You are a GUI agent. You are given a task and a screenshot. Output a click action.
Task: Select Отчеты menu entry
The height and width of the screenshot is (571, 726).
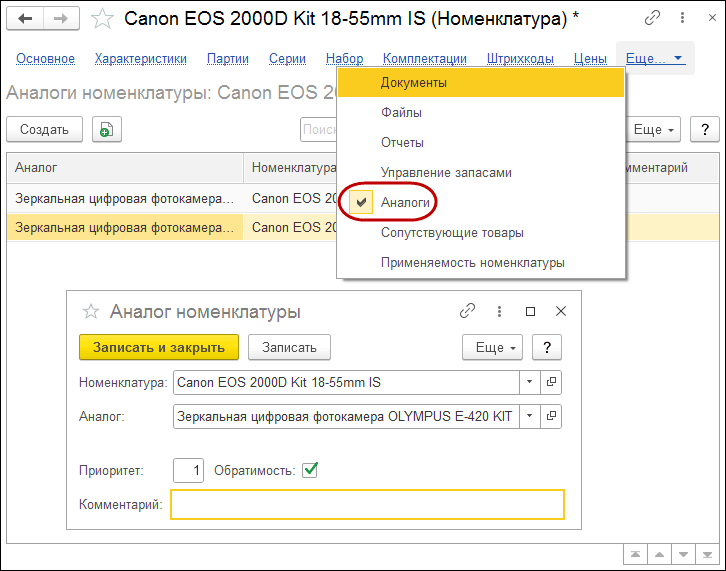point(481,143)
